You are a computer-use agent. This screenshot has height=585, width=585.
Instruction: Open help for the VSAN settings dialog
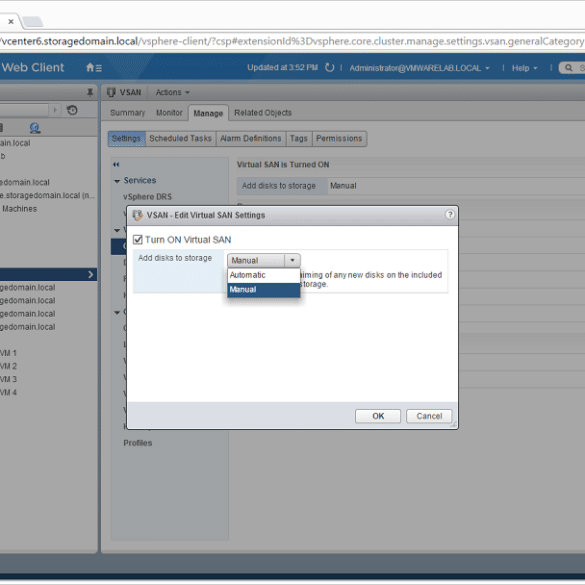pyautogui.click(x=450, y=215)
